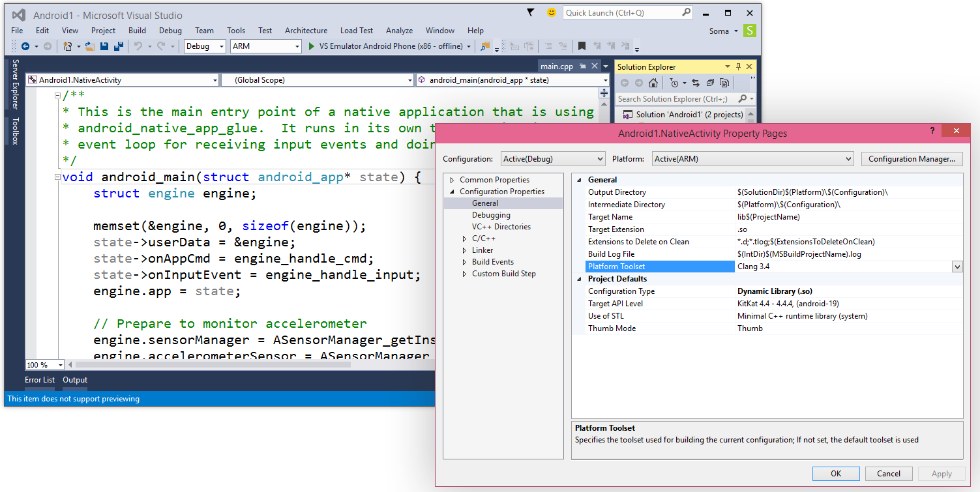Screen dimensions: 980x492
Task: Expand the Linker tree node
Action: point(464,250)
